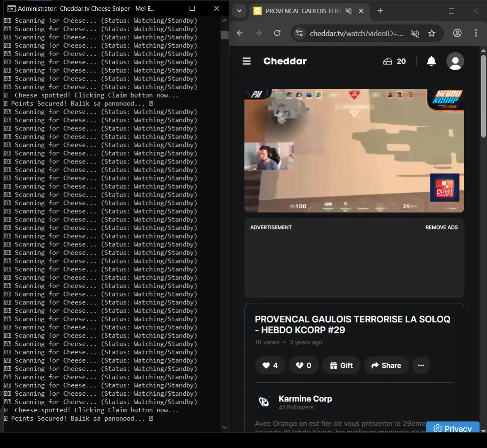Image resolution: width=487 pixels, height=448 pixels.
Task: Click the browser page scrollbar thumb
Action: 483,96
